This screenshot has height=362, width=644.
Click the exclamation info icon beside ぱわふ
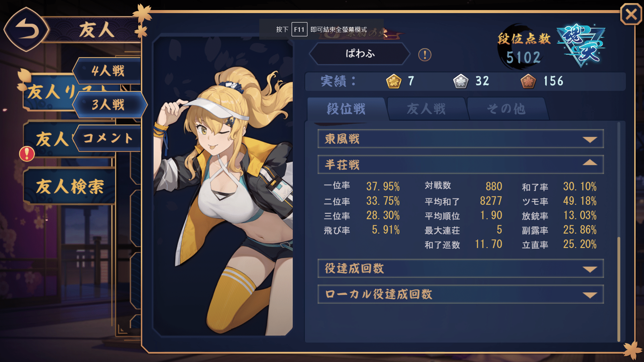pos(425,54)
